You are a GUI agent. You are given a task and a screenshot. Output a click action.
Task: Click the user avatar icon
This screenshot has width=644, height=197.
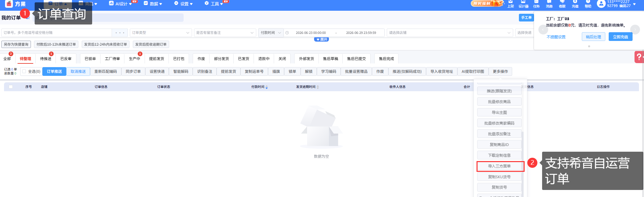click(x=601, y=4)
